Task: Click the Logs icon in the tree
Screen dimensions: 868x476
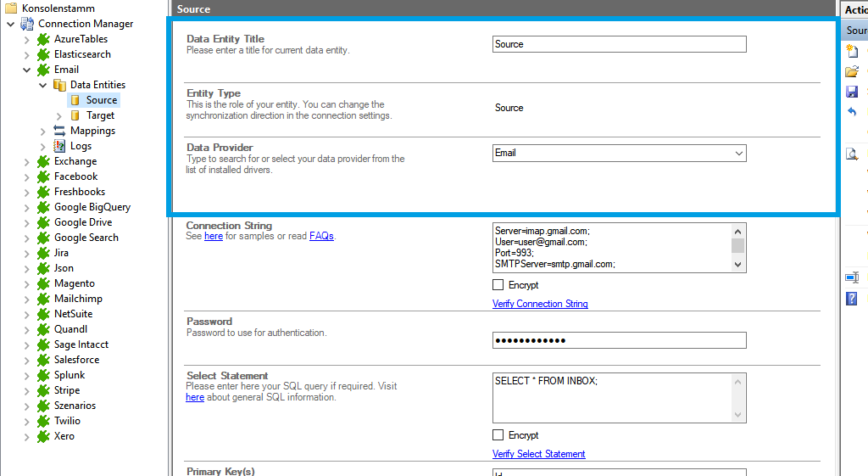Action: (59, 146)
